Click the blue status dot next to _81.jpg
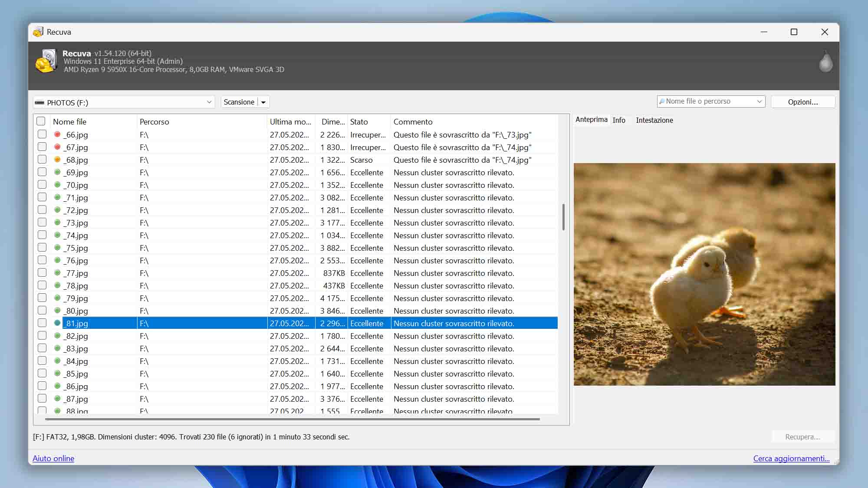The height and width of the screenshot is (488, 868). click(x=57, y=323)
